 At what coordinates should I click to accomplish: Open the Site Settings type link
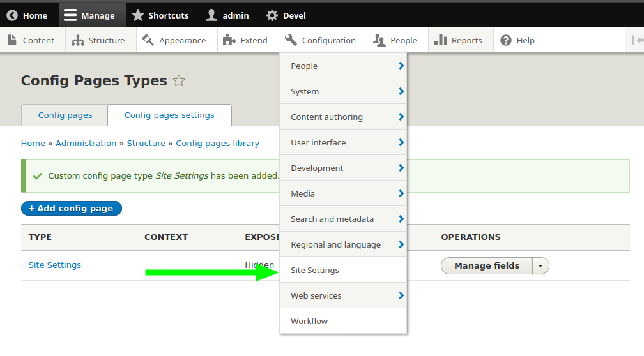pos(55,265)
